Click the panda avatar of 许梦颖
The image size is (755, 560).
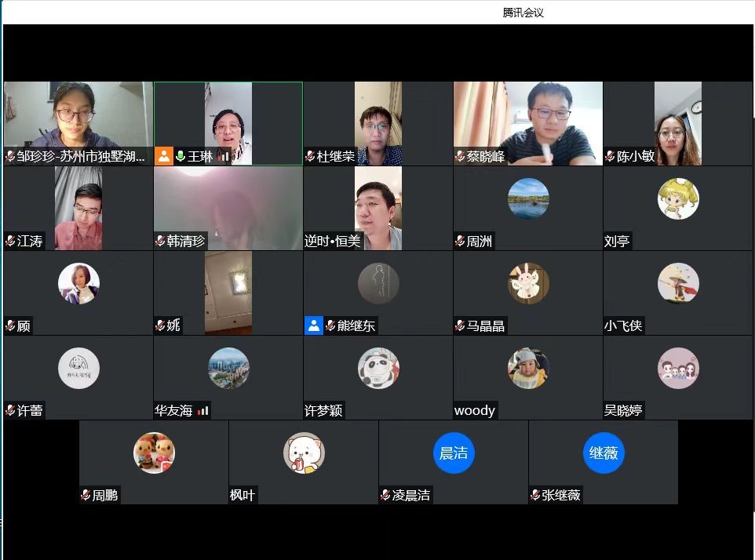[378, 368]
